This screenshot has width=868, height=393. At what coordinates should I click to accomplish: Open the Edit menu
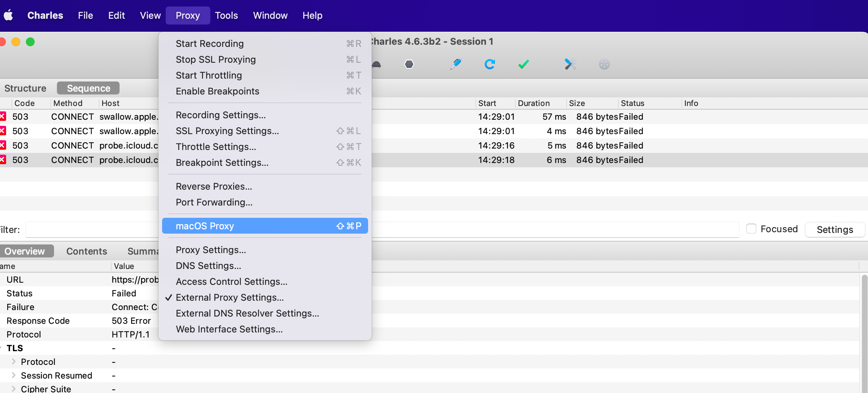click(x=117, y=16)
